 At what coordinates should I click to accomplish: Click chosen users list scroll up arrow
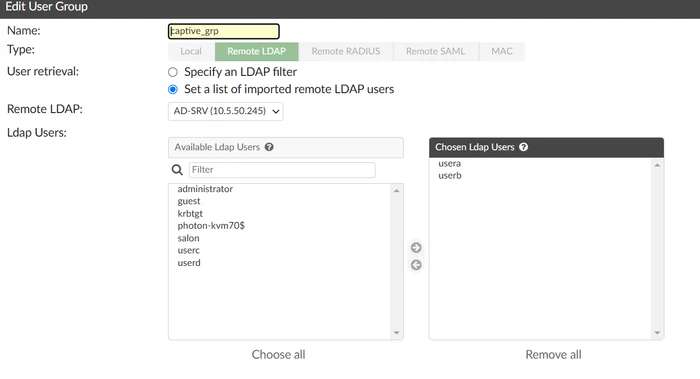pyautogui.click(x=657, y=165)
